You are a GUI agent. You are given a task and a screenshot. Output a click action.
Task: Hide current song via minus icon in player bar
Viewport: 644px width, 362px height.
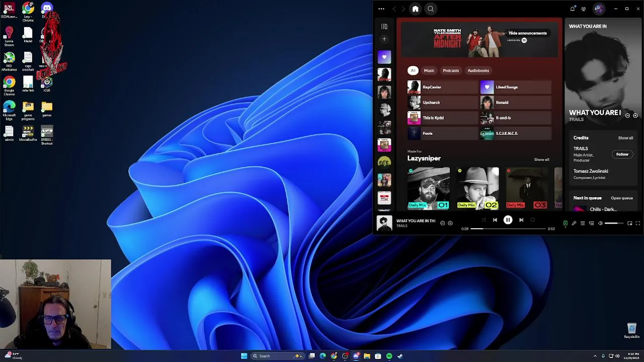(442, 223)
